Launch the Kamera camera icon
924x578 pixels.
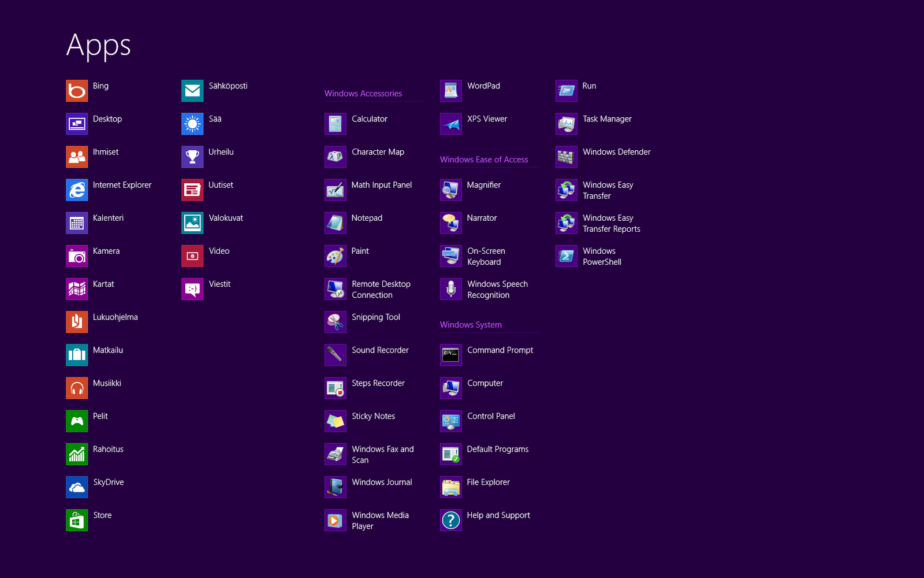(77, 255)
